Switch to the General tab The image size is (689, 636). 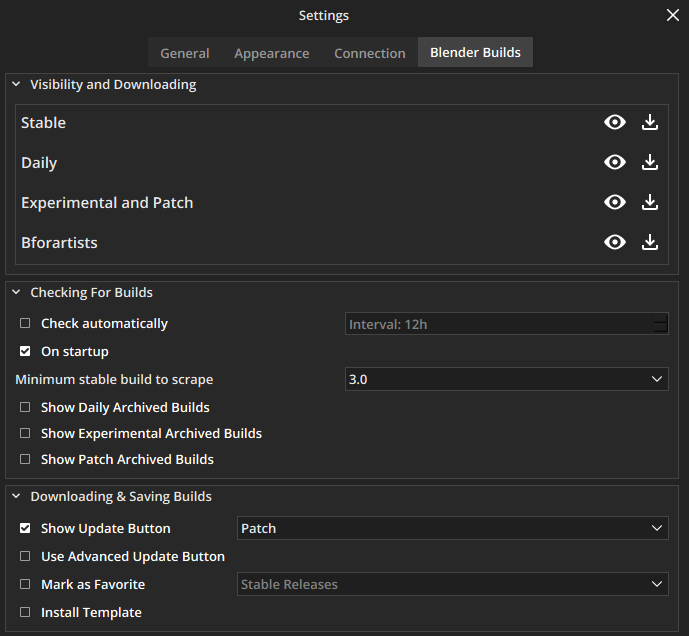185,53
